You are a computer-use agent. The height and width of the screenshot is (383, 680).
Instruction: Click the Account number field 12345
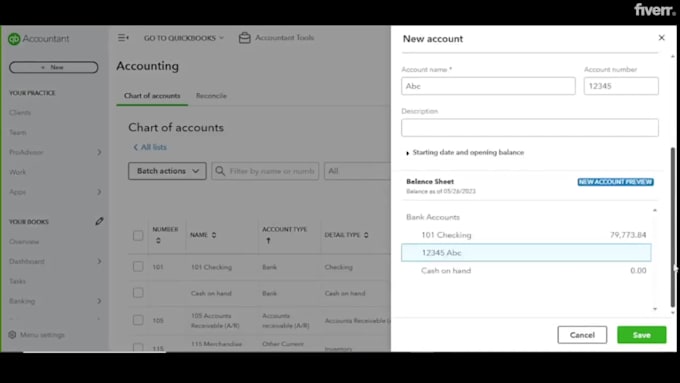(621, 86)
